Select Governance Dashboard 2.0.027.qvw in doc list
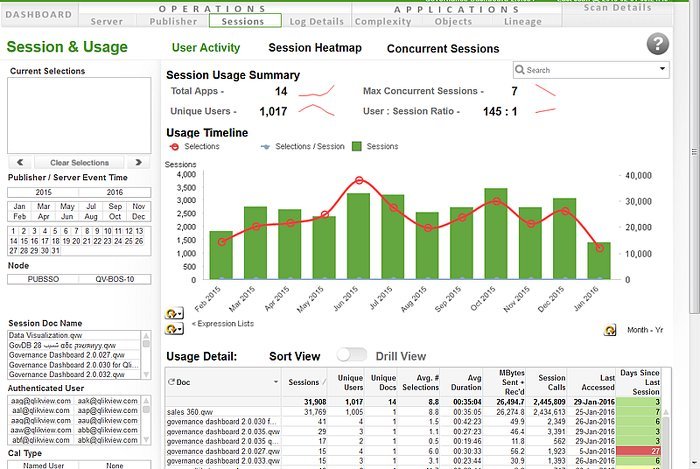The width and height of the screenshot is (700, 469). [x=74, y=355]
